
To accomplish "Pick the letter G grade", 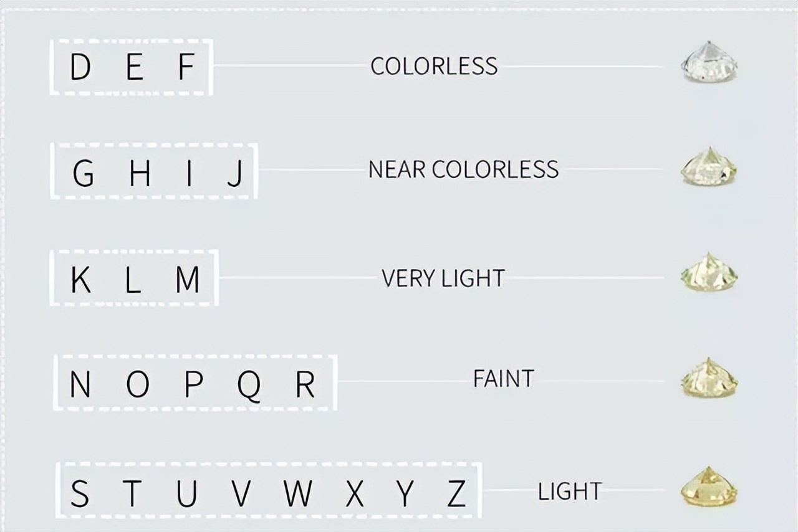I will (x=84, y=174).
